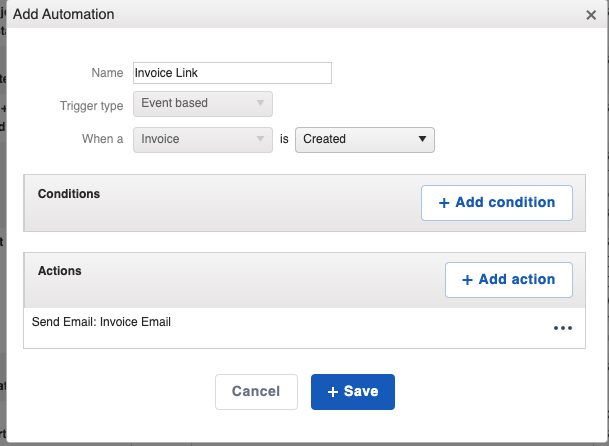Viewport: 609px width, 446px height.
Task: Open the Created event dropdown
Action: point(365,139)
